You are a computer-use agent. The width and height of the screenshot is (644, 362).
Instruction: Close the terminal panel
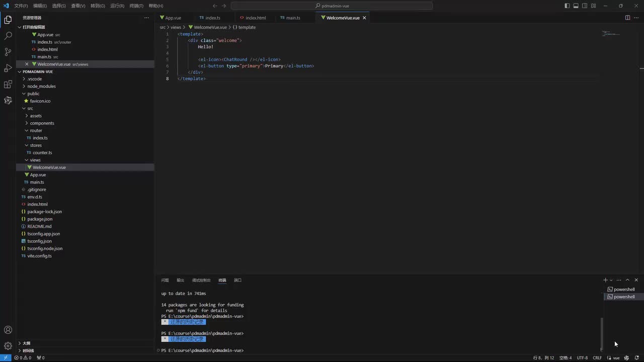(636, 280)
